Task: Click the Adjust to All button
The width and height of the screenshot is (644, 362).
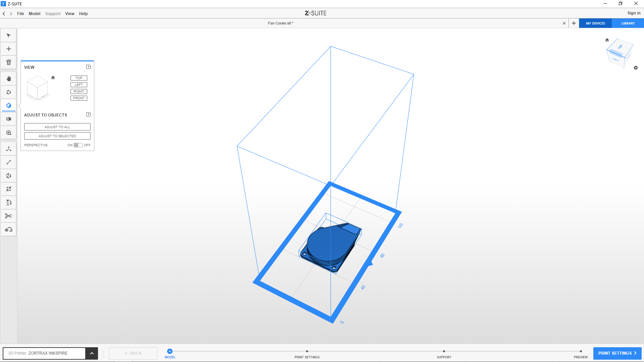Action: (57, 127)
